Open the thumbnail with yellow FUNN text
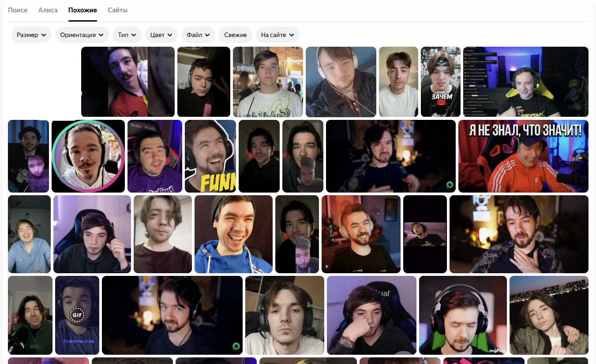Viewport: 596px width, 364px height. pyautogui.click(x=210, y=156)
